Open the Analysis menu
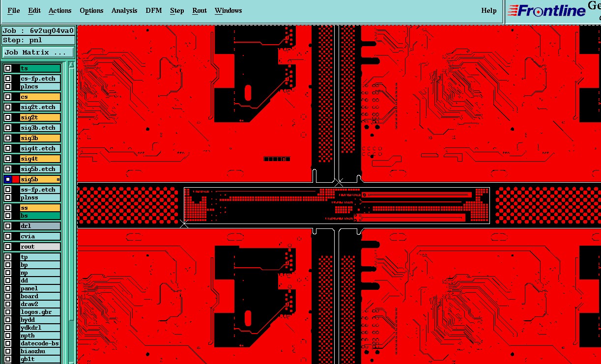 pyautogui.click(x=124, y=10)
